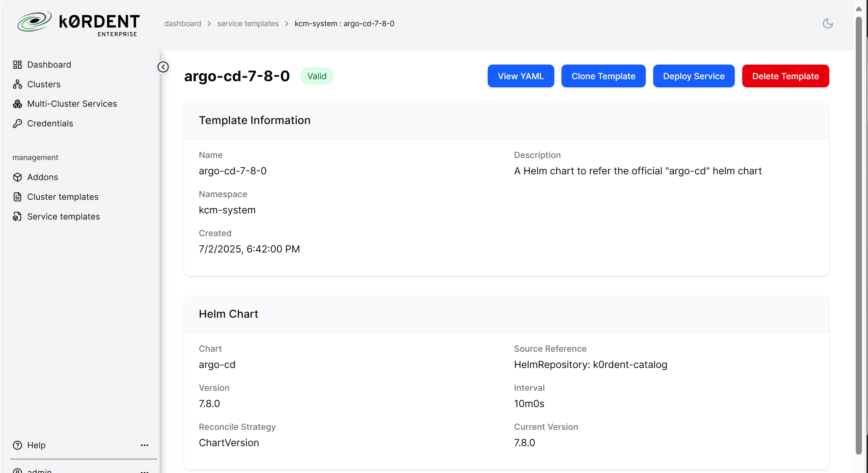Image resolution: width=868 pixels, height=473 pixels.
Task: Go to service templates breadcrumb link
Action: pyautogui.click(x=248, y=23)
